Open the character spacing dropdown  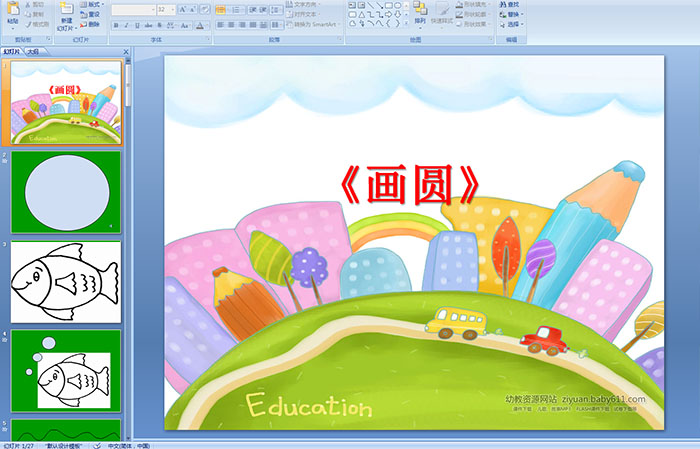click(x=171, y=25)
